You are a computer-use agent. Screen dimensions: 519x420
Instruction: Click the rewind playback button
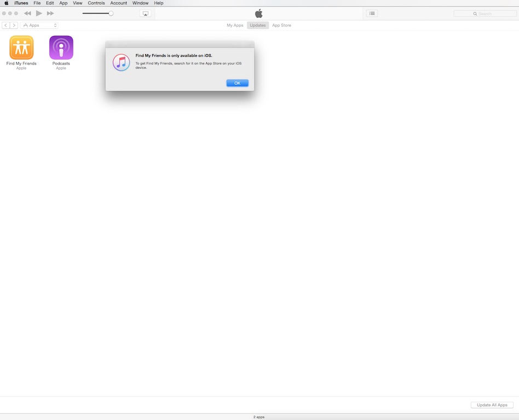27,13
